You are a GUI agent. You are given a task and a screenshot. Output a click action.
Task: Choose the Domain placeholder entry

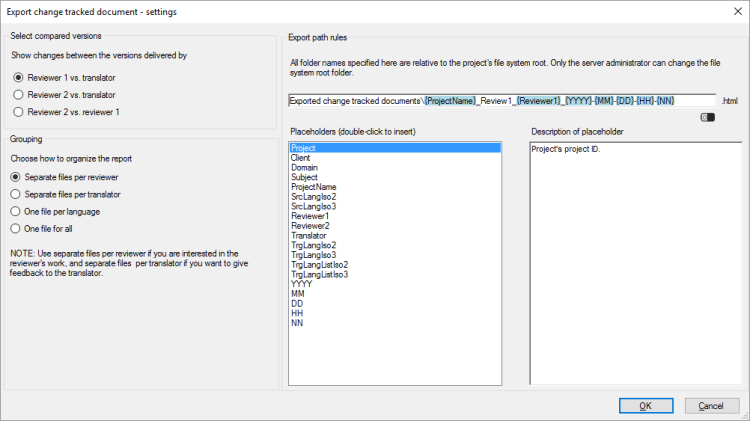(304, 167)
